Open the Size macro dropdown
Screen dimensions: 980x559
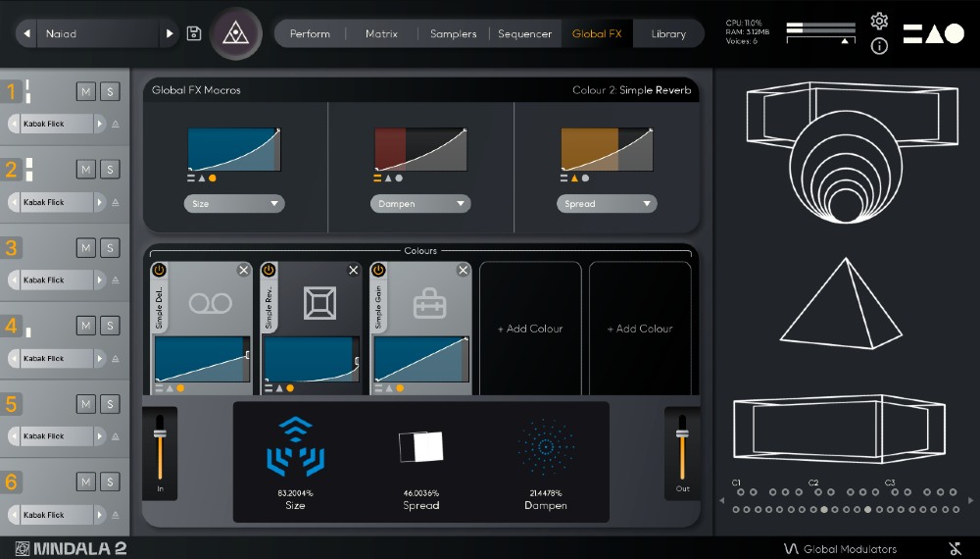(234, 204)
